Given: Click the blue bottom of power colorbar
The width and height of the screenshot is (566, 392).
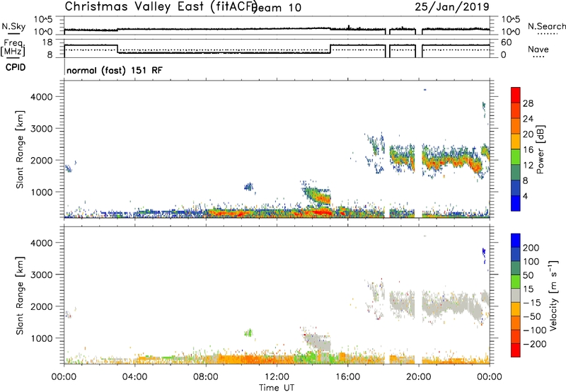Looking at the screenshot, I should pos(516,203).
